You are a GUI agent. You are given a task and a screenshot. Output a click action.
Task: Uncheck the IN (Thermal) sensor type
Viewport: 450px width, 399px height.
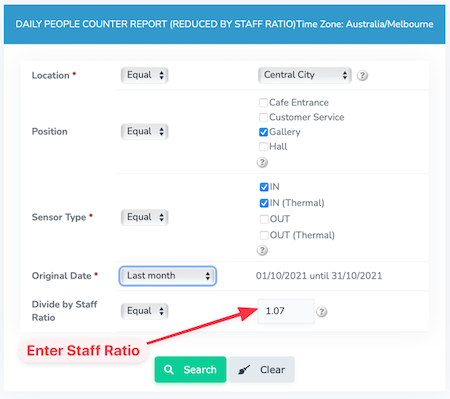264,203
